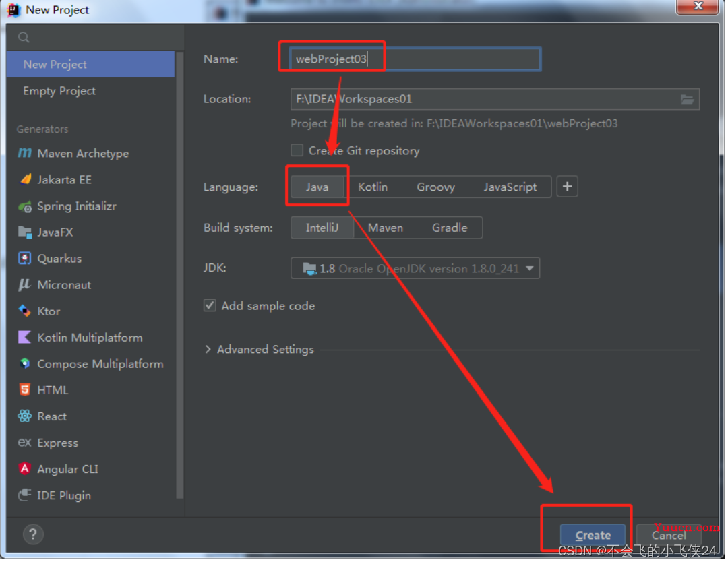
Task: Select Jakarta EE generator label
Action: [64, 180]
